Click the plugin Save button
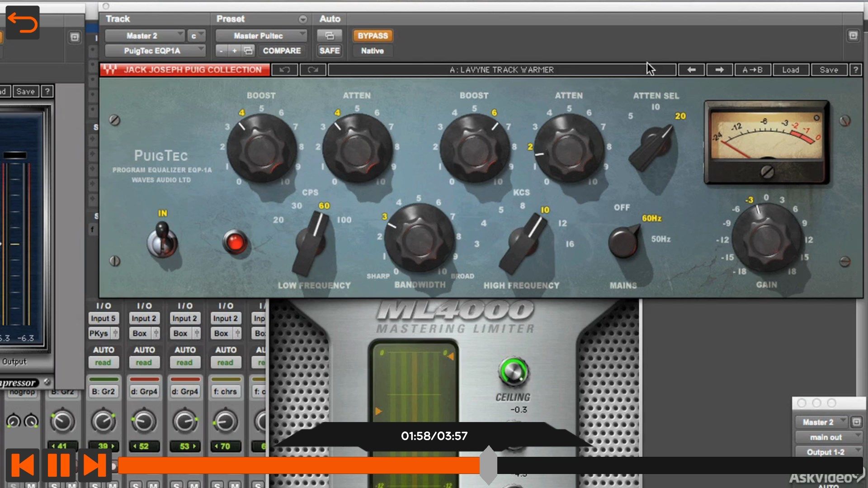Viewport: 868px width, 488px height. (x=829, y=70)
